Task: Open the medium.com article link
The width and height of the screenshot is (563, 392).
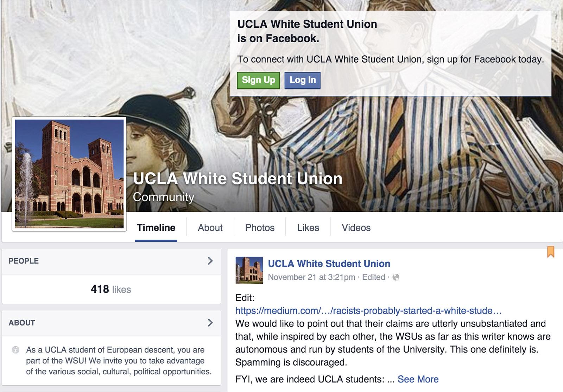Action: [368, 311]
